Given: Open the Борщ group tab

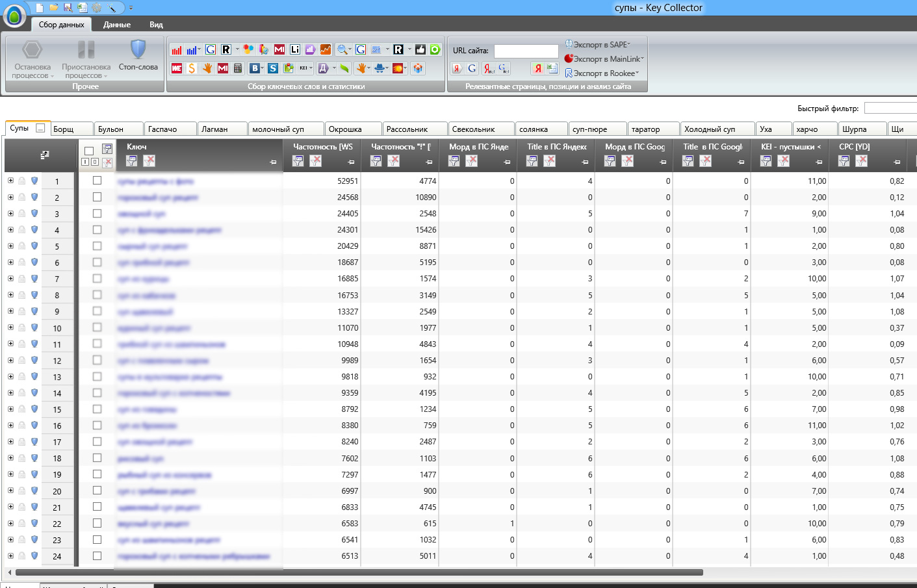Looking at the screenshot, I should pos(71,129).
